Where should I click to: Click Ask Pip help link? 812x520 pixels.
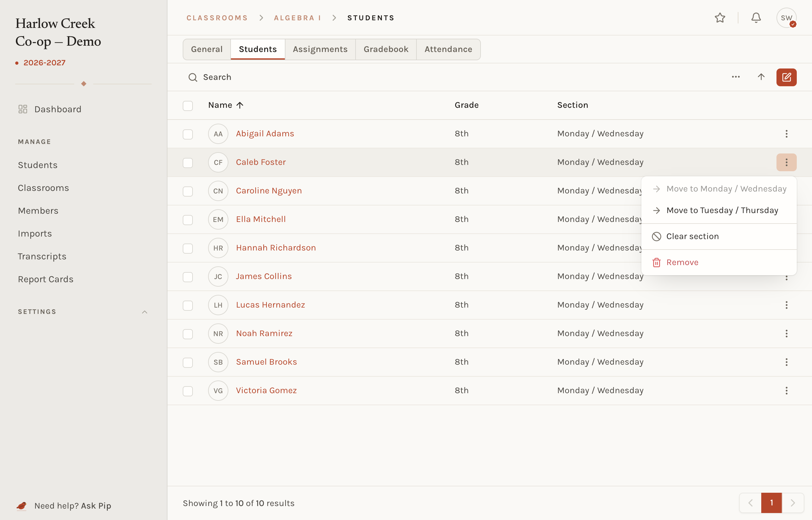click(x=96, y=506)
